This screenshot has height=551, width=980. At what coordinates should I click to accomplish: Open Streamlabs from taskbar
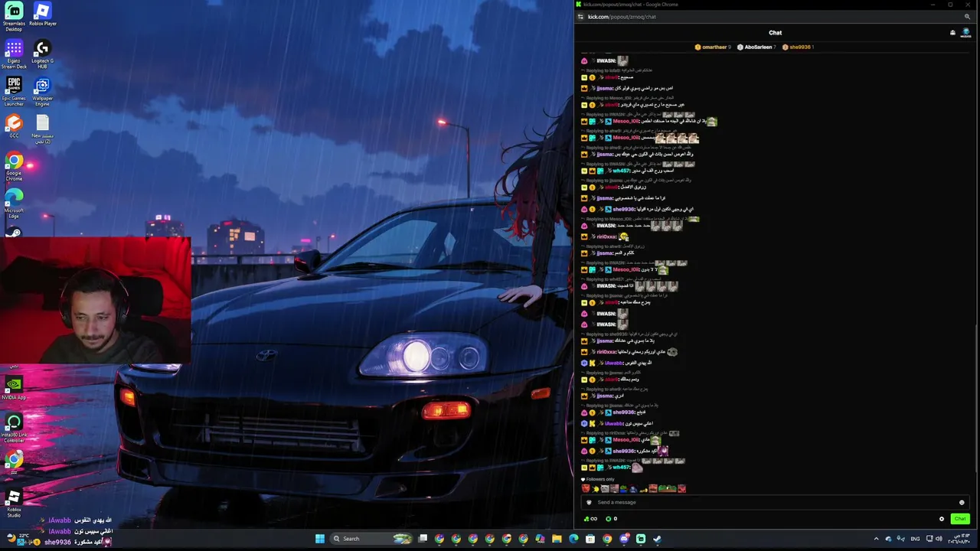point(641,539)
